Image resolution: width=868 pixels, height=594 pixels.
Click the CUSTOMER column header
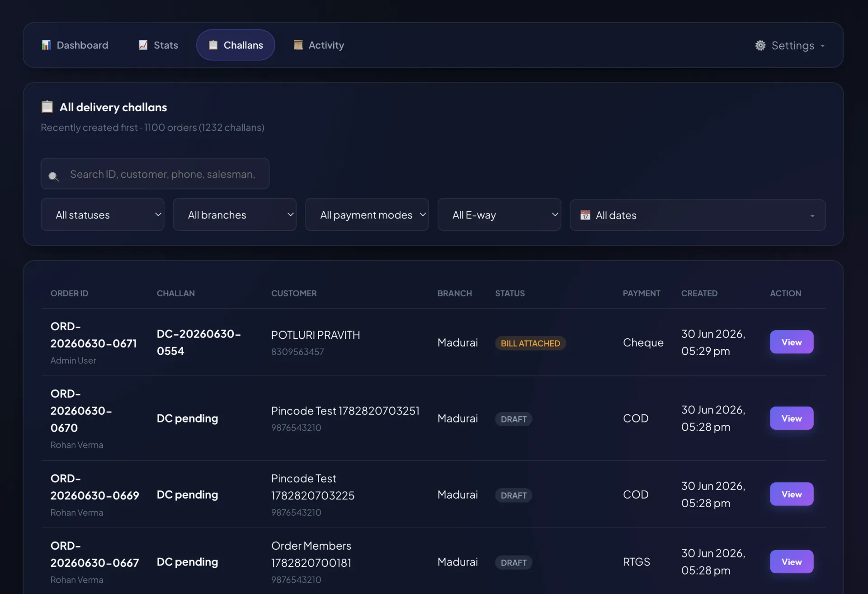pyautogui.click(x=294, y=293)
